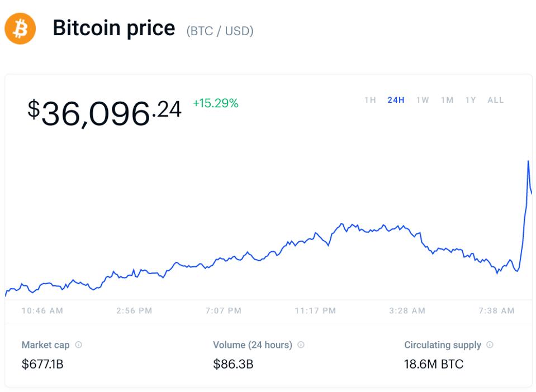The height and width of the screenshot is (392, 536).
Task: Click the +15.29% change percentage
Action: coord(216,103)
